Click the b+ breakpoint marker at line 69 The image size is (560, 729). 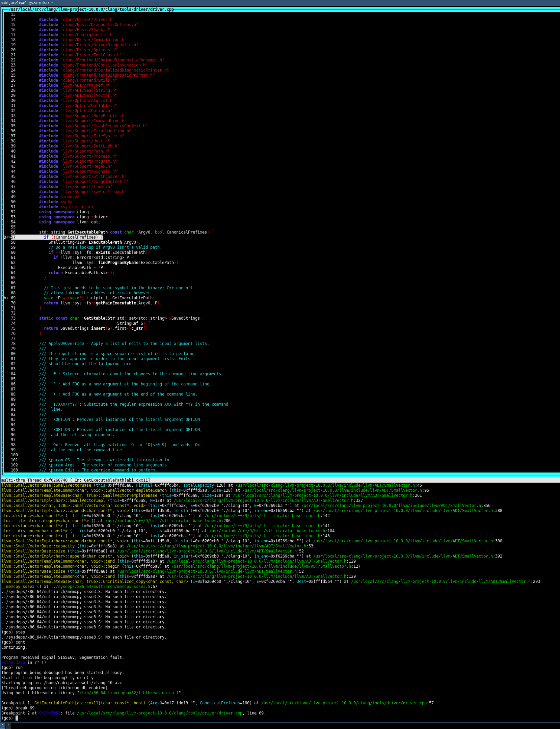pos(6,298)
